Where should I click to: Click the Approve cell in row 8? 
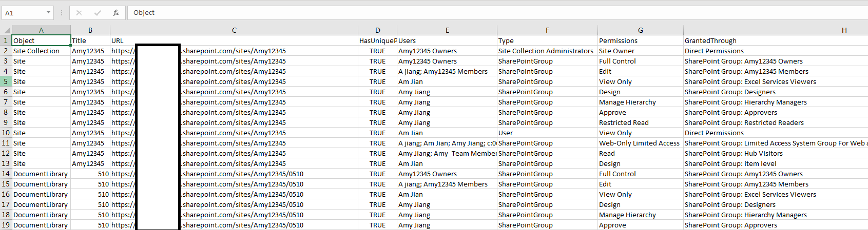pos(641,112)
